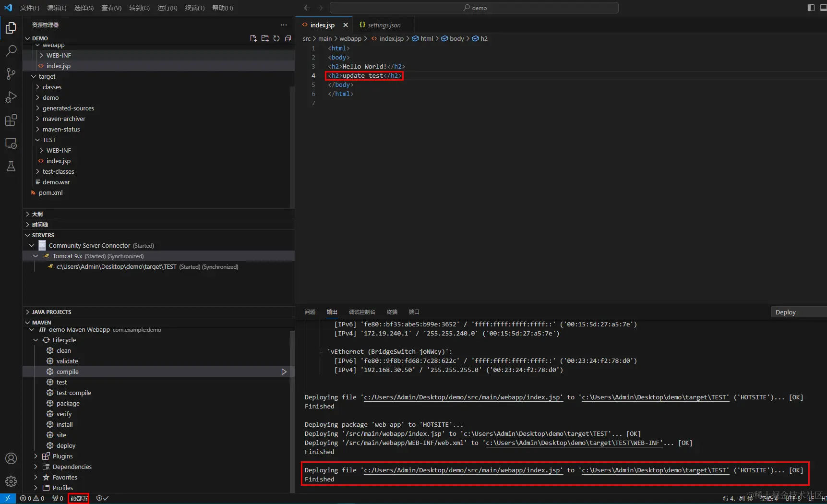
Task: Refresh the explorer with the refresh icon
Action: [276, 38]
